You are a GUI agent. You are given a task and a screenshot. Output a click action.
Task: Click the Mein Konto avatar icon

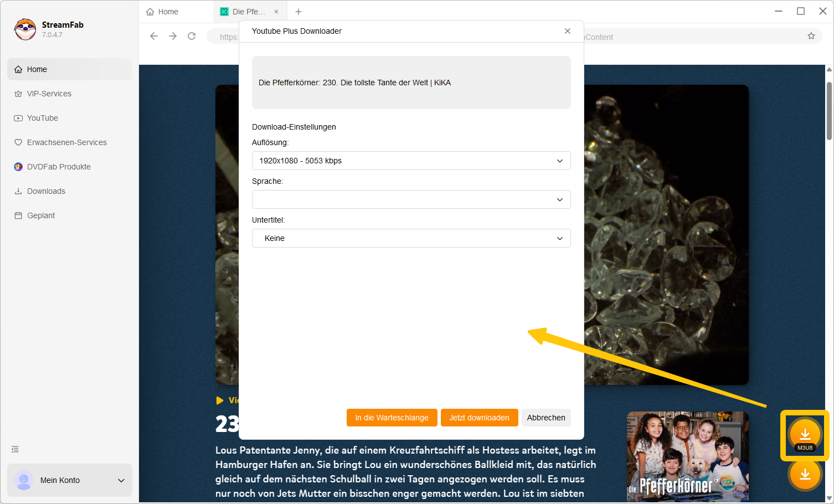[24, 480]
